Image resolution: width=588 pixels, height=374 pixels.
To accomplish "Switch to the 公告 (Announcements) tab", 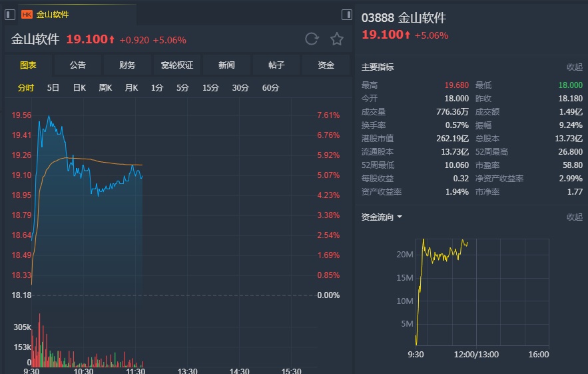I will point(78,65).
